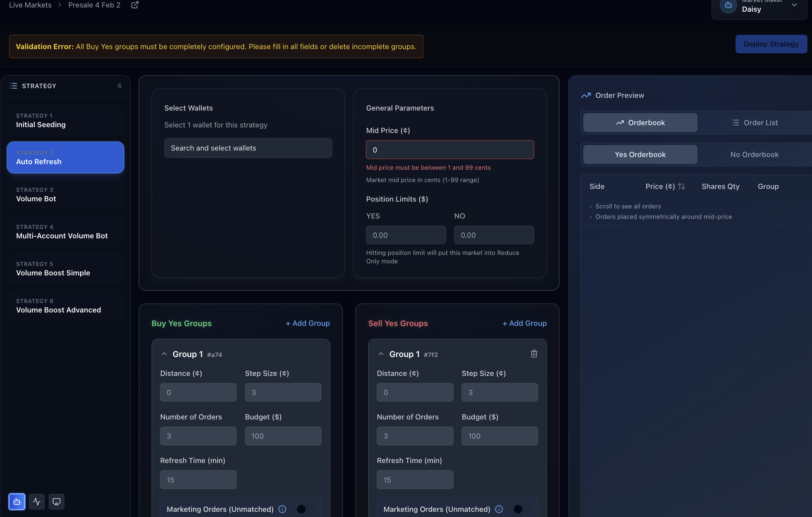
Task: Sort orders with Price column arrows icon
Action: [x=682, y=186]
